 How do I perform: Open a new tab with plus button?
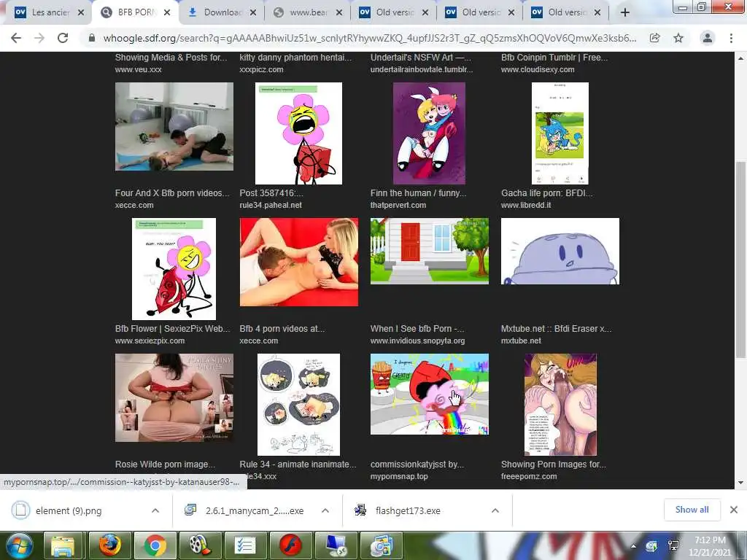tap(625, 12)
